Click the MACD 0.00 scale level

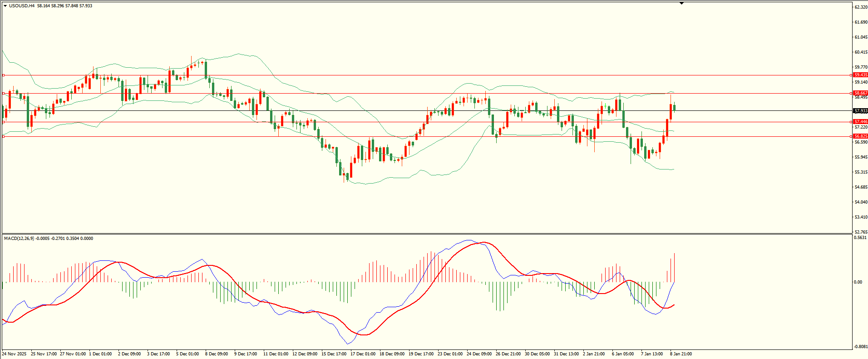point(858,282)
